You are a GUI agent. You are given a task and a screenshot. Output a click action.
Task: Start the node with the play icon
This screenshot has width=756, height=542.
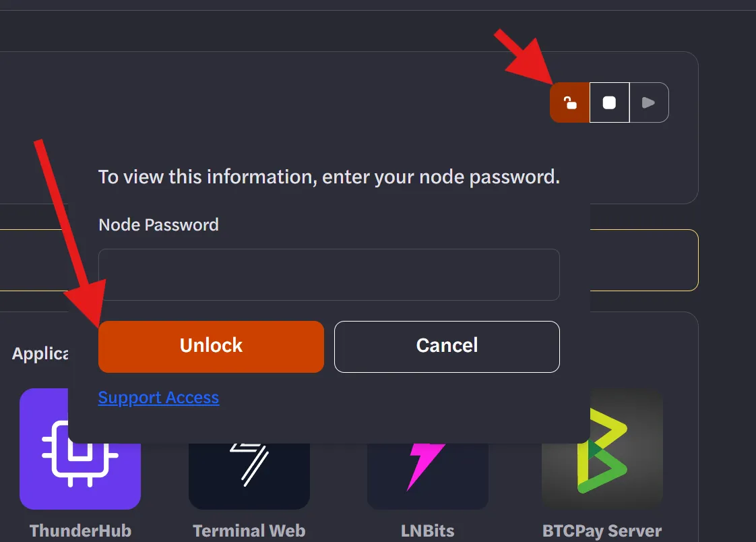[649, 102]
